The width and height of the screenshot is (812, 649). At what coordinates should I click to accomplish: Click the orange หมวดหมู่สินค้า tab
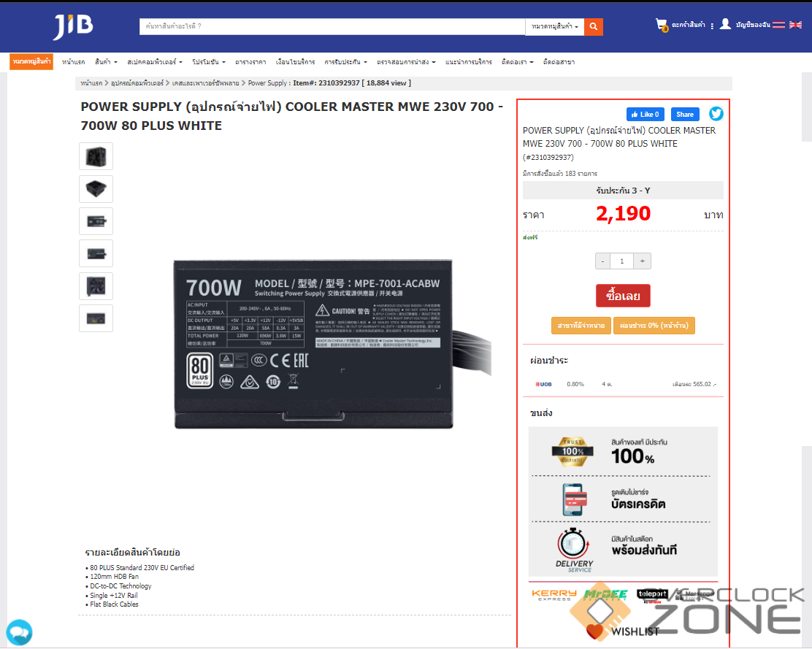(x=31, y=61)
